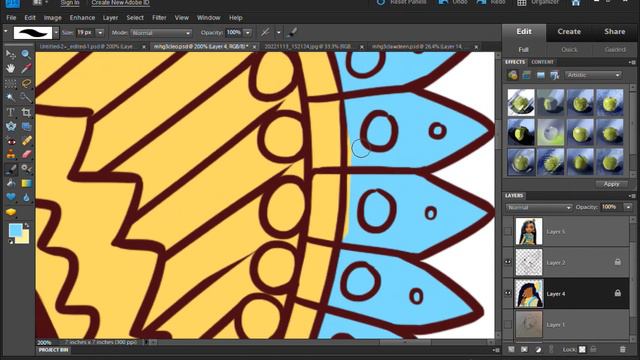The height and width of the screenshot is (360, 640).
Task: Open Layers panel flyout menu
Action: click(x=632, y=196)
